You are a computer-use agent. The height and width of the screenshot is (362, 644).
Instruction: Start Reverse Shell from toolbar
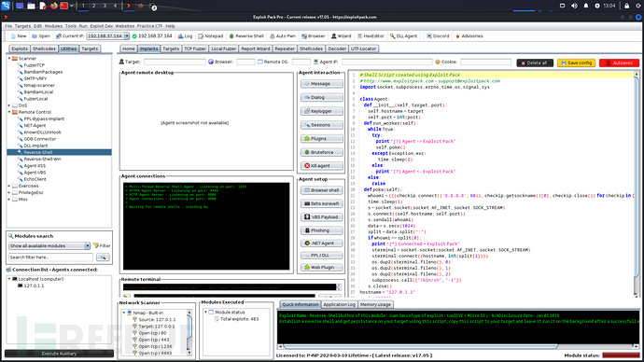[246, 36]
